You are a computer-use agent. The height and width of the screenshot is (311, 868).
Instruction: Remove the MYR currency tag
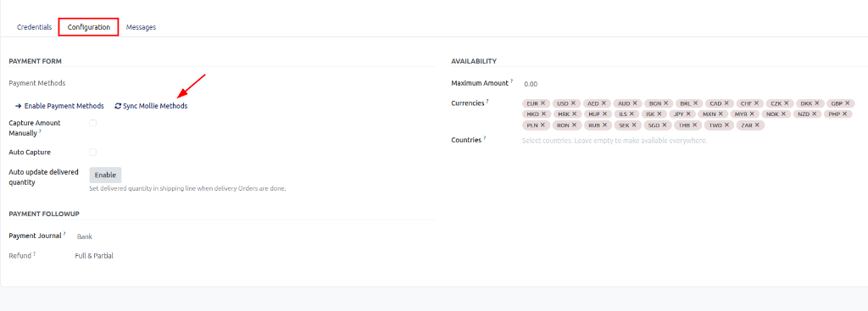[x=752, y=114]
